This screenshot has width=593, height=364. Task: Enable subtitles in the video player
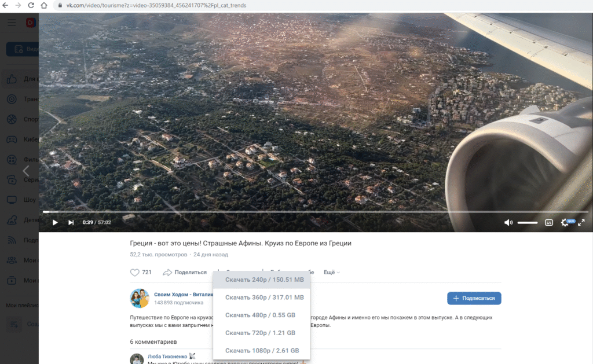click(x=548, y=222)
